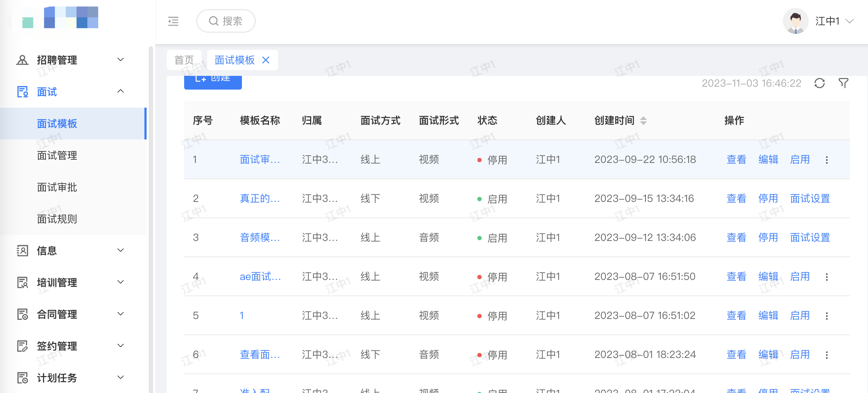Viewport: 868px width, 393px height.
Task: Click the blue 创建 button
Action: pos(213,82)
